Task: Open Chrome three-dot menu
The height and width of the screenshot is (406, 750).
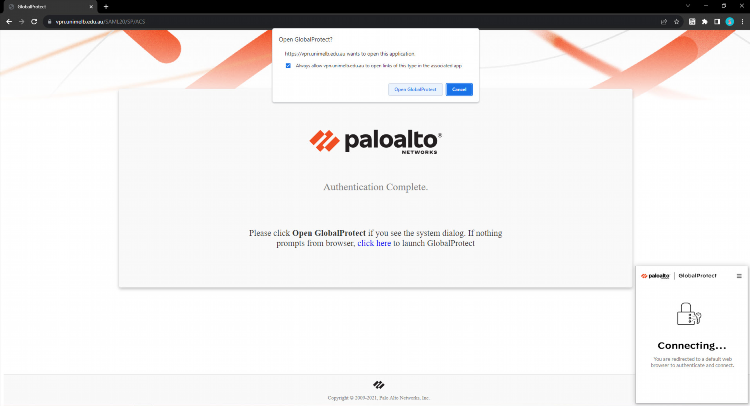Action: point(742,22)
